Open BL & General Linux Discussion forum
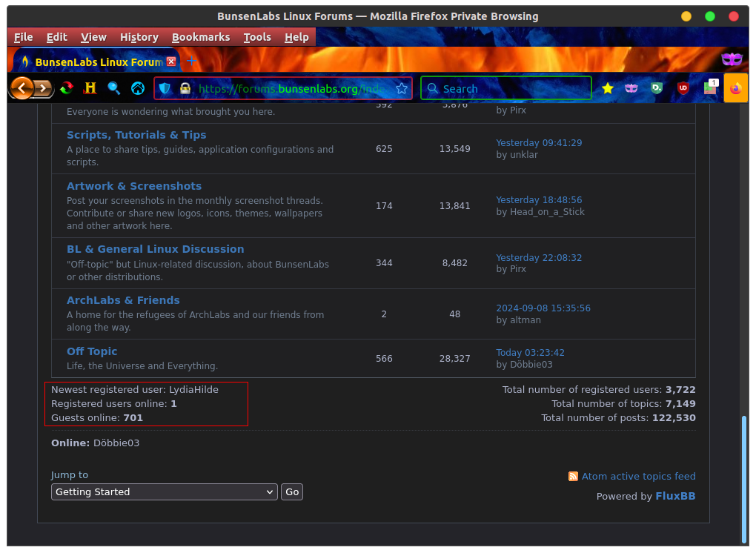 (x=155, y=249)
